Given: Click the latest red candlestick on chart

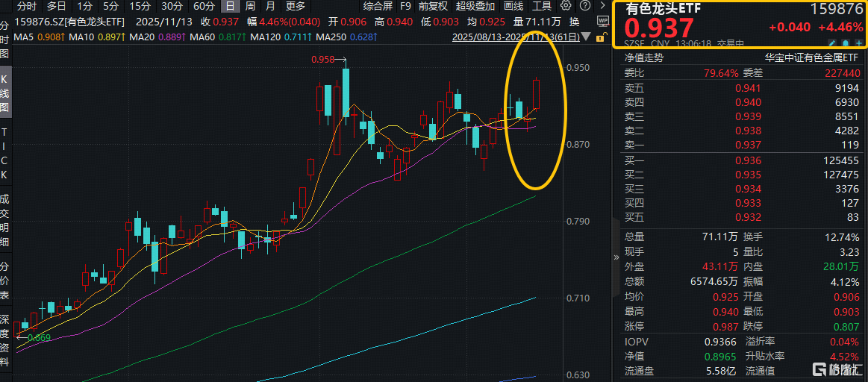Looking at the screenshot, I should 536,93.
